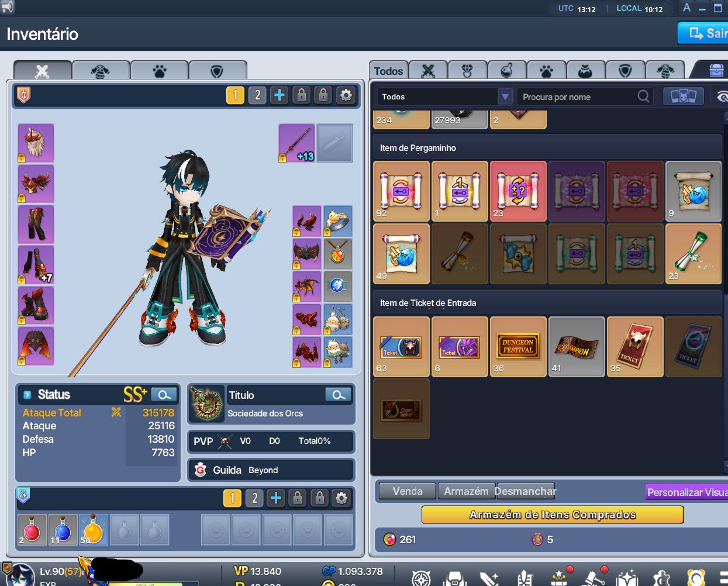Open quick-slot settings gear
Viewport: 728px width, 586px height.
click(341, 498)
